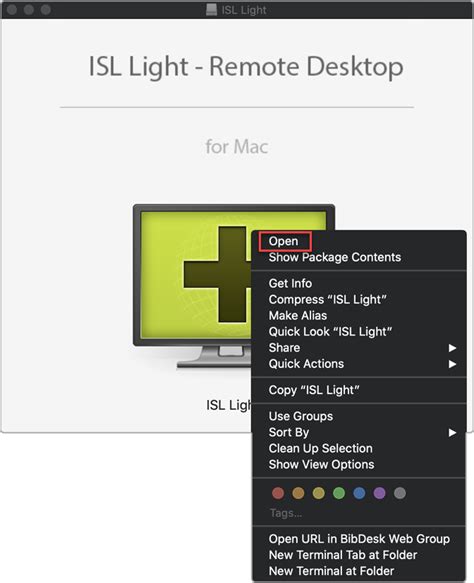Expand the Sort By submenu
This screenshot has height=583, width=474.
[359, 432]
